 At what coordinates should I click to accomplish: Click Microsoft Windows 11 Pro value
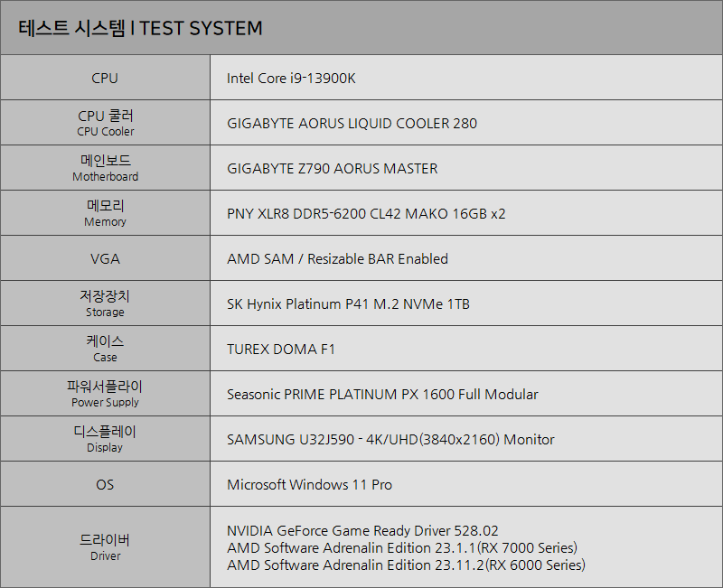point(309,485)
